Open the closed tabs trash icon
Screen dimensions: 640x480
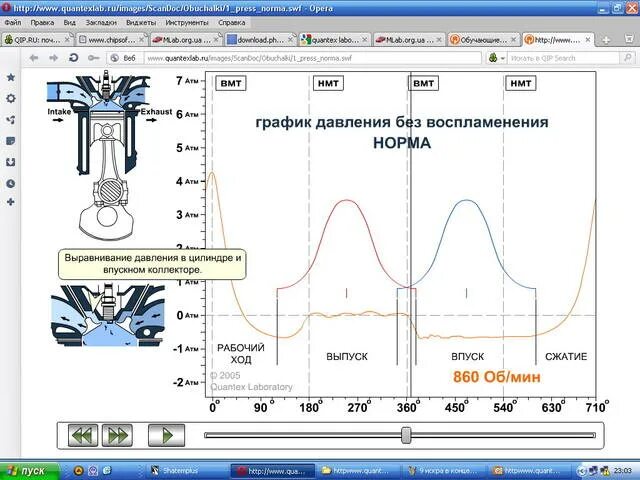(x=629, y=39)
